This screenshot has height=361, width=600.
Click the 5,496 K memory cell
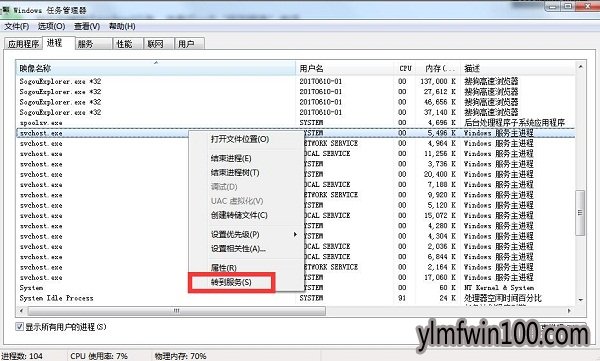(x=441, y=133)
